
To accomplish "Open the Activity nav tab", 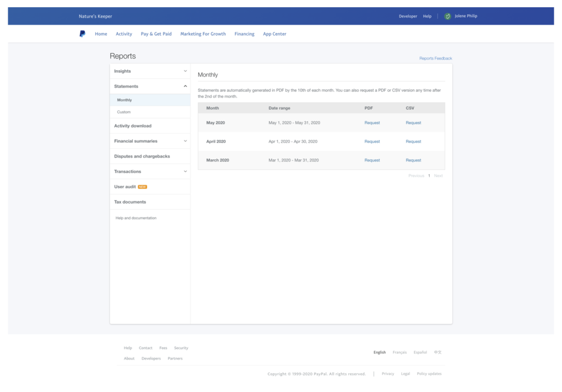I will [x=123, y=33].
